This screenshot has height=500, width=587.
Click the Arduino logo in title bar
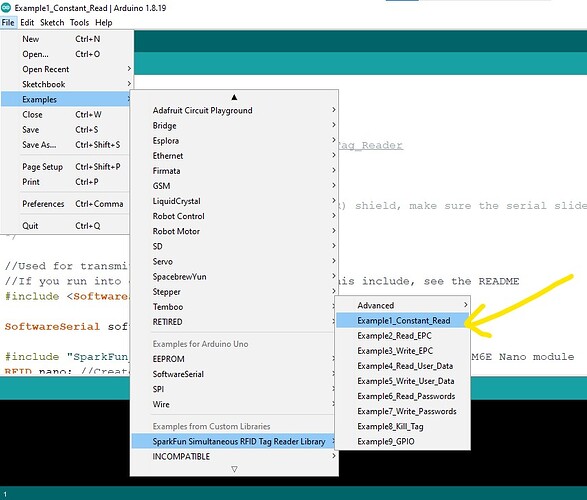6,7
